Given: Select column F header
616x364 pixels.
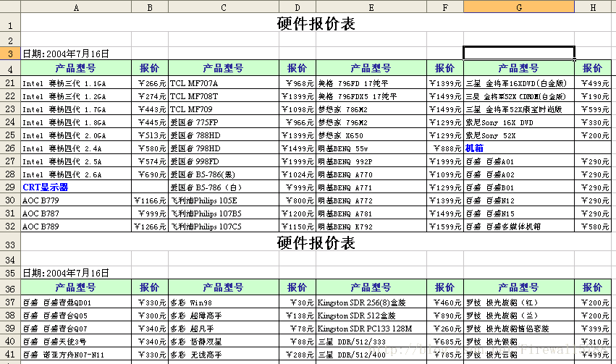Looking at the screenshot, I should coord(445,7).
